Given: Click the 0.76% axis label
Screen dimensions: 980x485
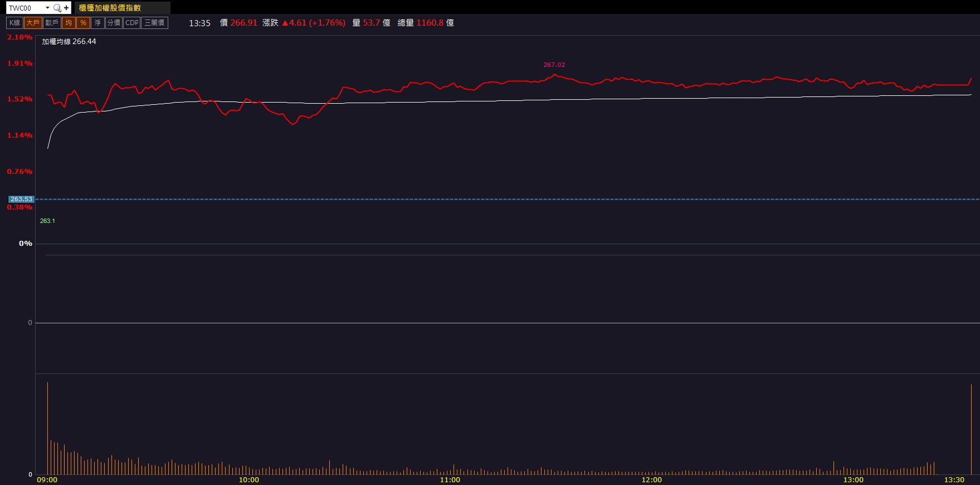Looking at the screenshot, I should 19,172.
